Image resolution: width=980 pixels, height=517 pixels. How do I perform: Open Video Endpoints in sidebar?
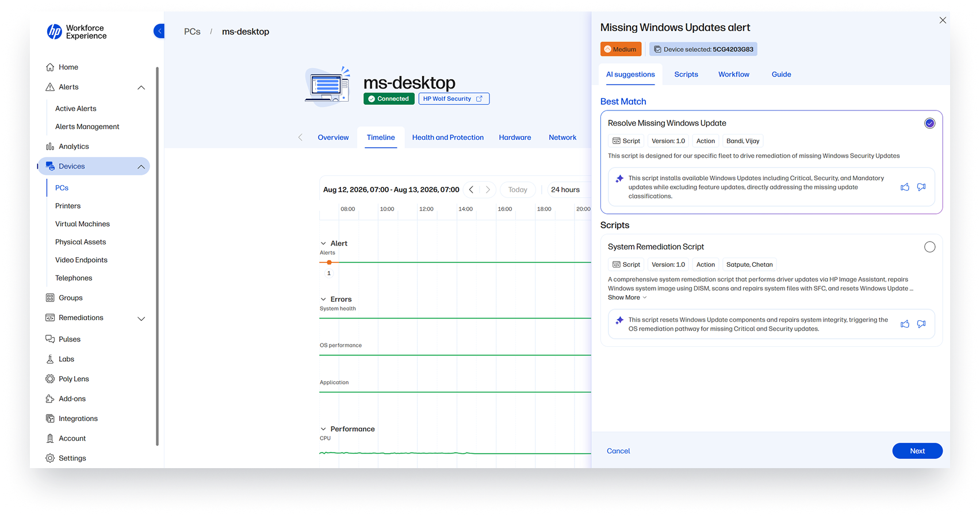pyautogui.click(x=81, y=260)
